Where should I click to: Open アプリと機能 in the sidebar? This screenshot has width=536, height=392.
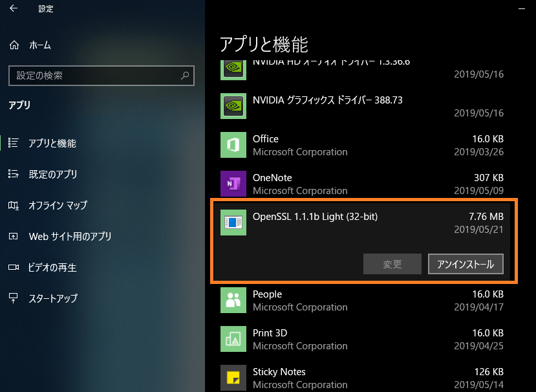(52, 143)
